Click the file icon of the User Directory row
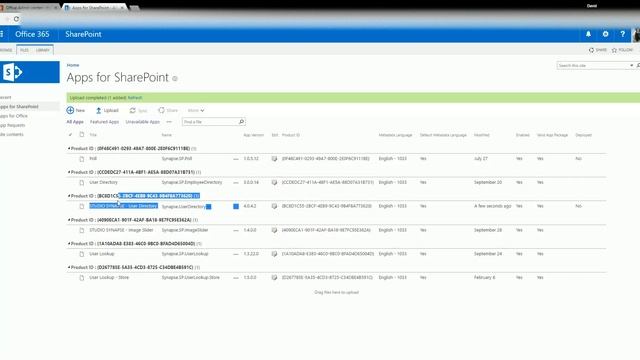 point(82,182)
